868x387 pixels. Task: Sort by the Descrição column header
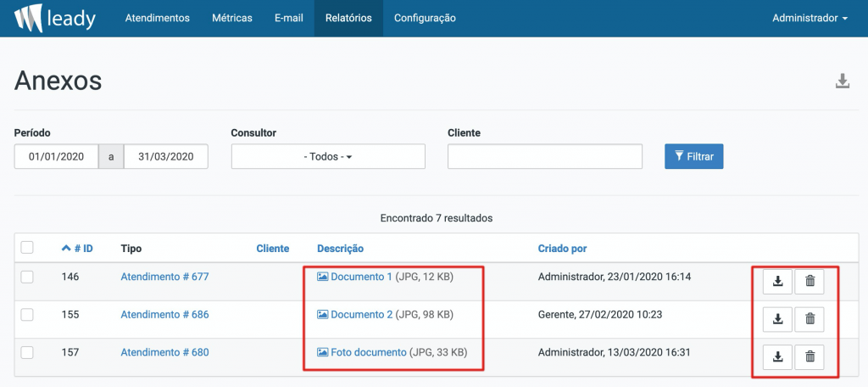click(x=341, y=249)
